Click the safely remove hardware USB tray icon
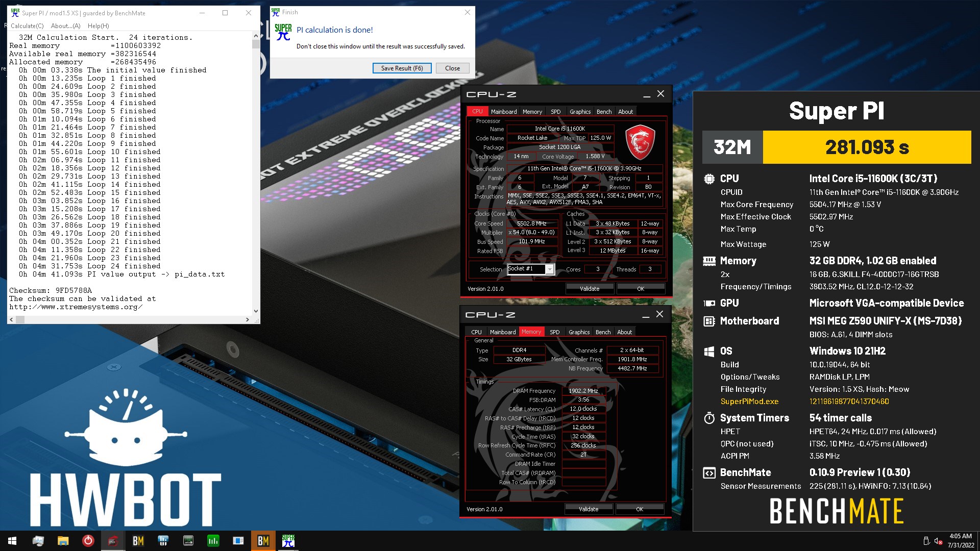This screenshot has height=551, width=980. (926, 541)
